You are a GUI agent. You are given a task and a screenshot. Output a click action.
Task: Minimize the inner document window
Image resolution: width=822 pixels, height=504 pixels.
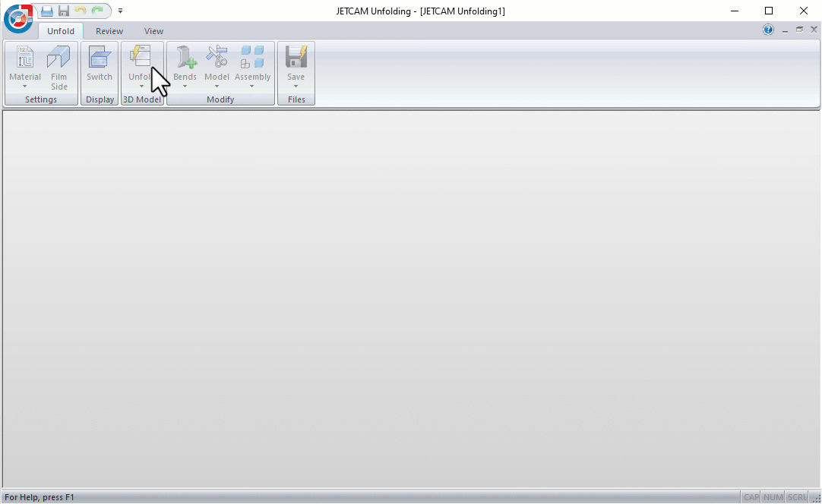(x=785, y=30)
